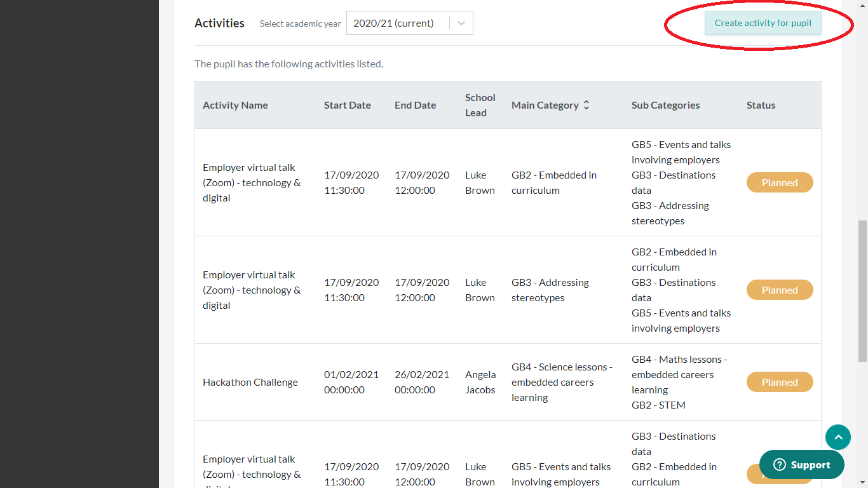Click the Main Category sort arrows icon
The width and height of the screenshot is (868, 488).
pos(587,105)
